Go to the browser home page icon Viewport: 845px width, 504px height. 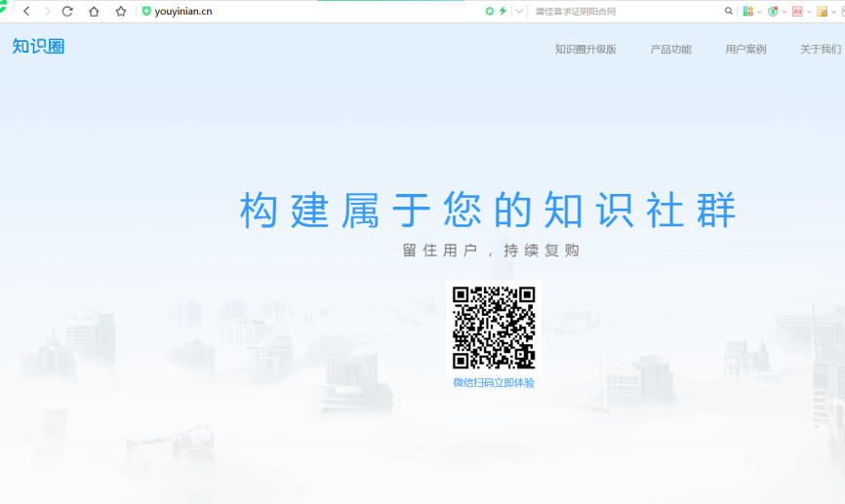(x=94, y=12)
